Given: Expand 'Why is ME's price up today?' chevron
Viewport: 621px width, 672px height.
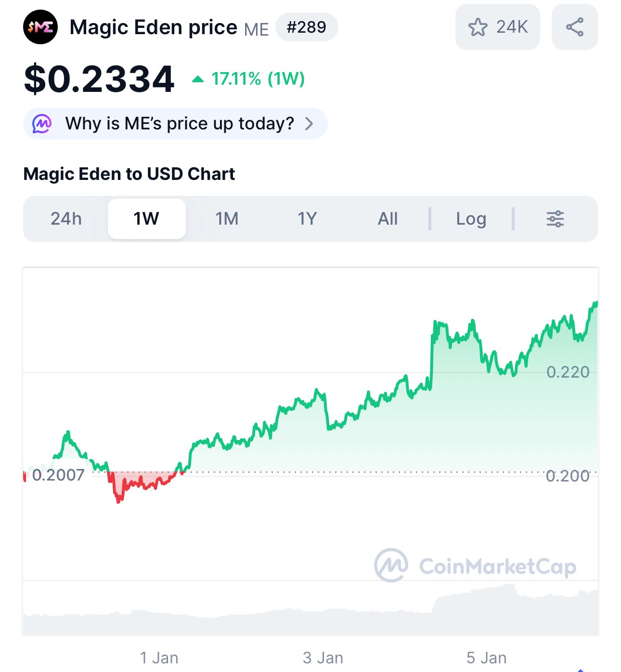Looking at the screenshot, I should click(309, 124).
